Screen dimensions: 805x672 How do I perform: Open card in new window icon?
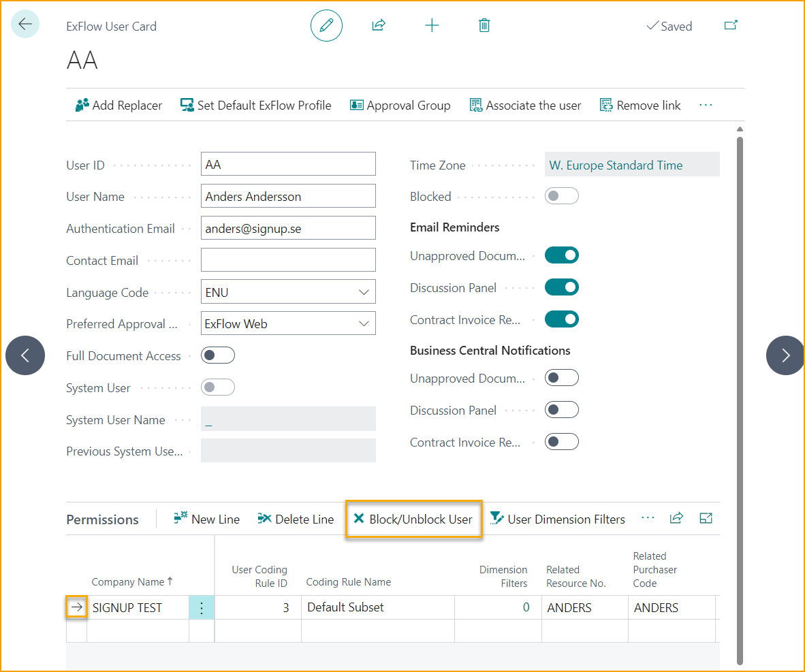[731, 25]
